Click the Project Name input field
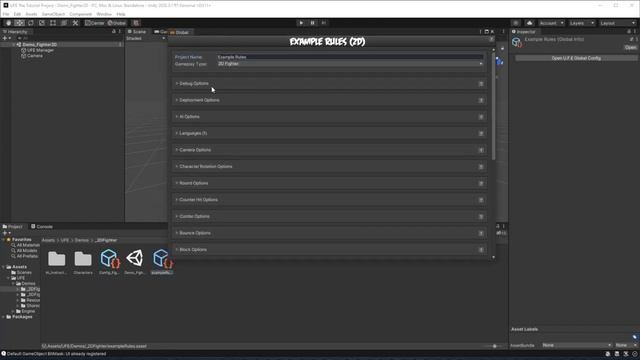640x360 pixels. coord(350,57)
